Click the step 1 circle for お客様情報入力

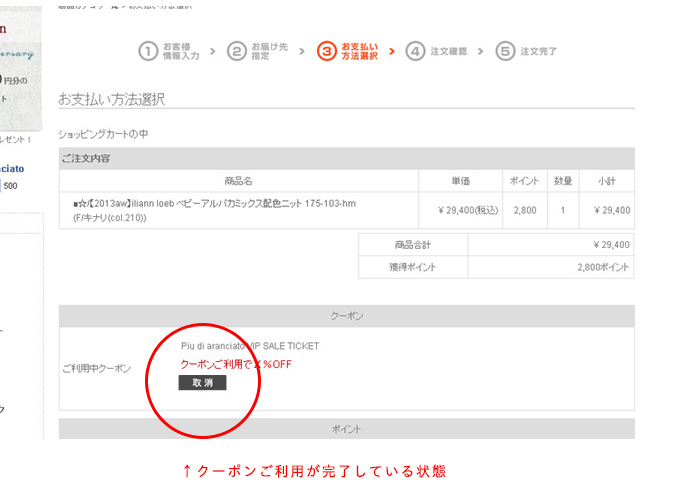click(148, 51)
